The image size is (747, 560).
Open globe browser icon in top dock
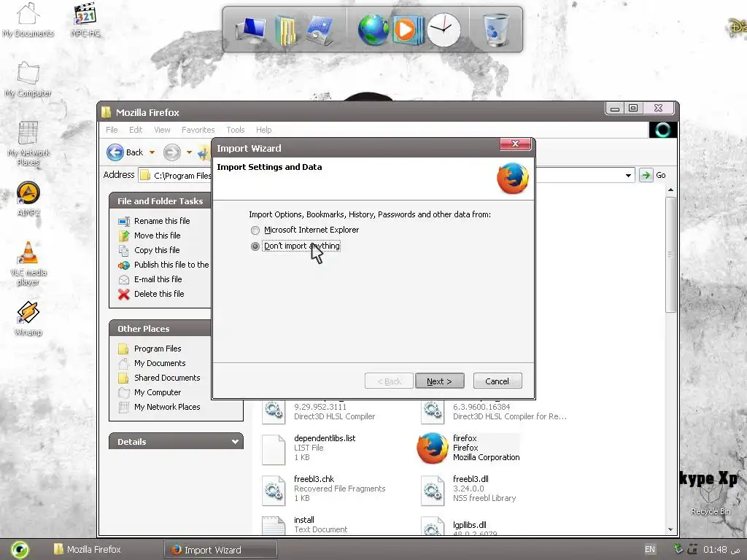tap(373, 30)
